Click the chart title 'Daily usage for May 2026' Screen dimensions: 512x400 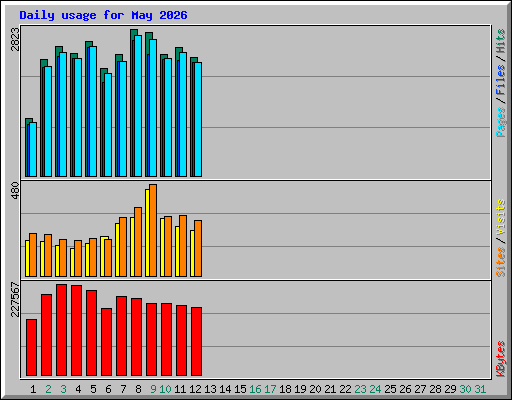(103, 15)
